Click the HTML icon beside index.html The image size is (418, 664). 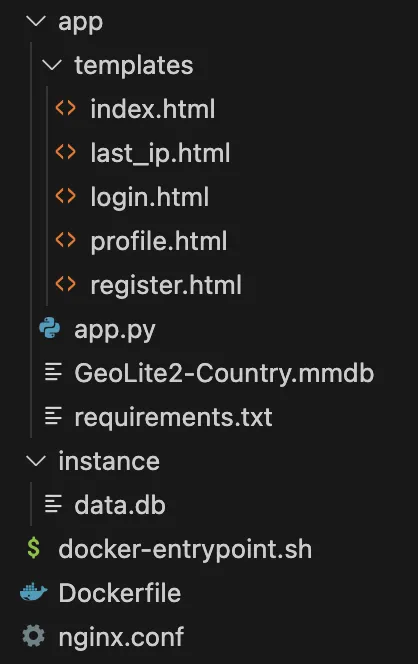point(66,108)
